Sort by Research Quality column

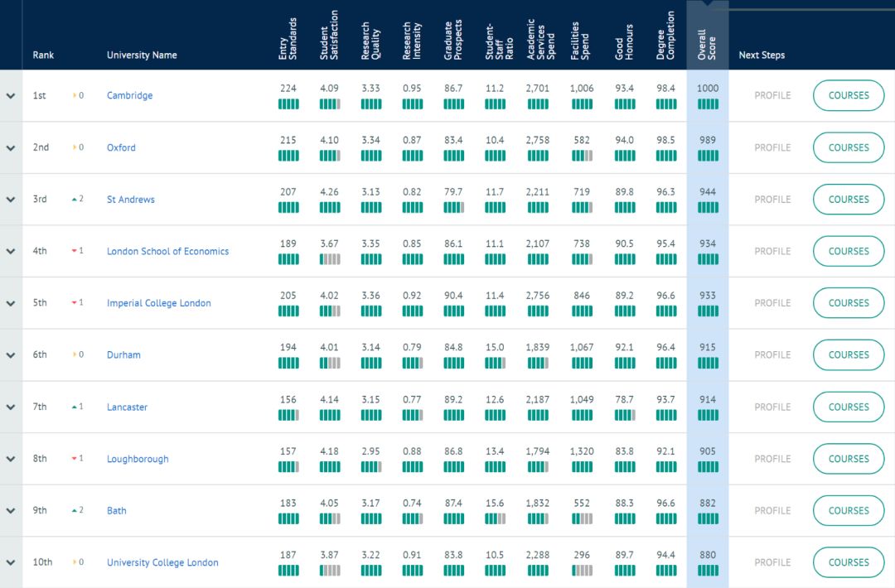coord(370,41)
